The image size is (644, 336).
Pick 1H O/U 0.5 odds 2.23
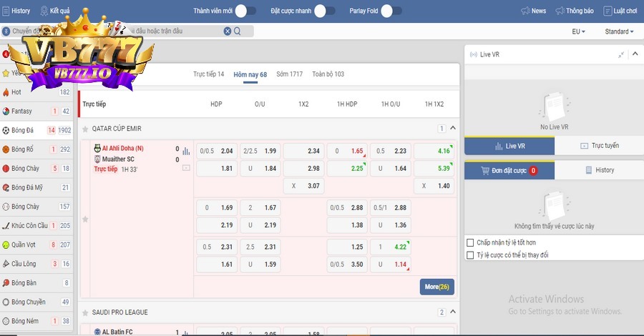tap(391, 151)
